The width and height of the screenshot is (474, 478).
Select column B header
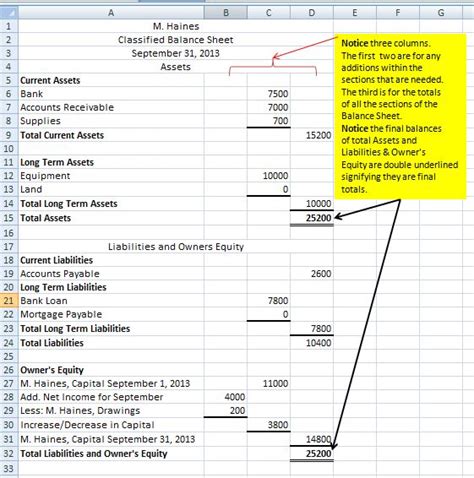coord(226,13)
